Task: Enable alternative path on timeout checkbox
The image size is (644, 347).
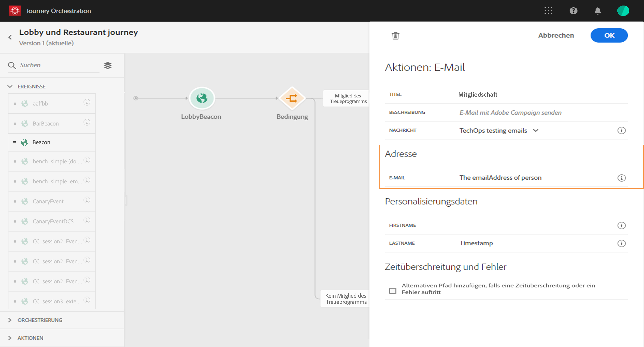Action: point(393,291)
